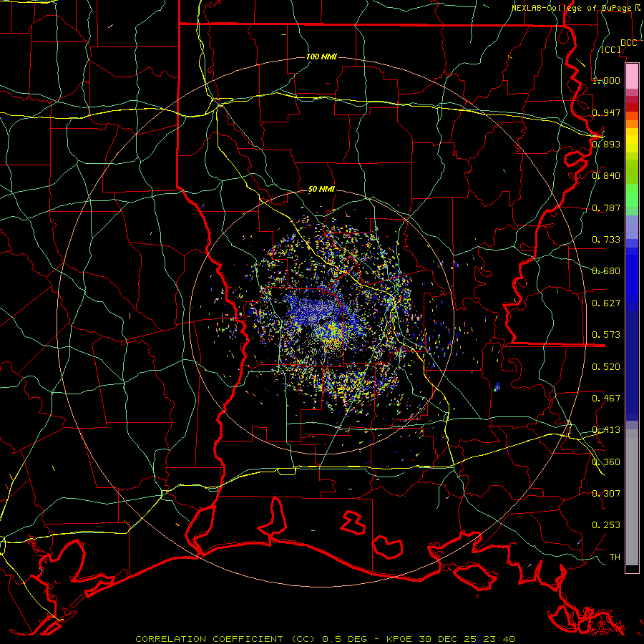Pick the pink swatch at legend top
The height and width of the screenshot is (644, 644).
click(632, 76)
